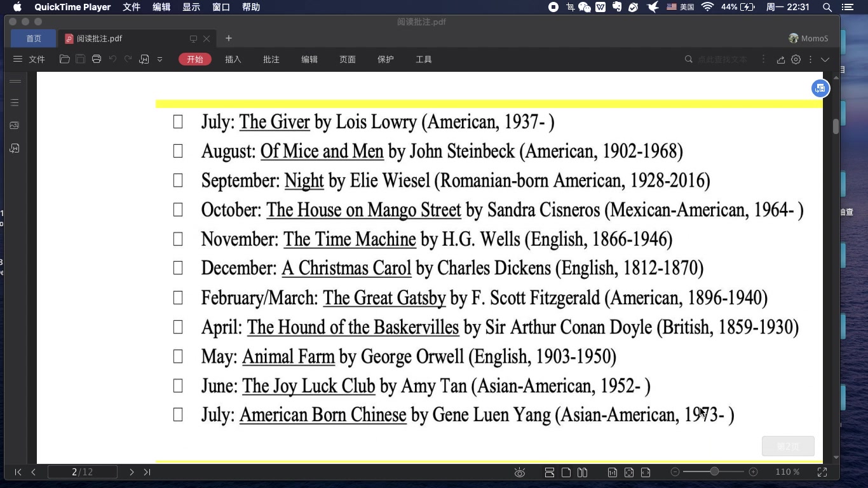The width and height of the screenshot is (868, 488).
Task: Expand quick access toolbar dropdown arrow
Action: pyautogui.click(x=159, y=59)
